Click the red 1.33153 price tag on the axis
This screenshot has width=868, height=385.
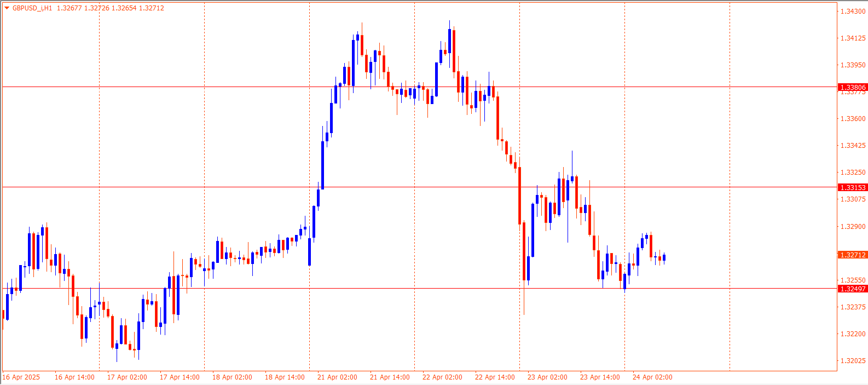[x=853, y=188]
